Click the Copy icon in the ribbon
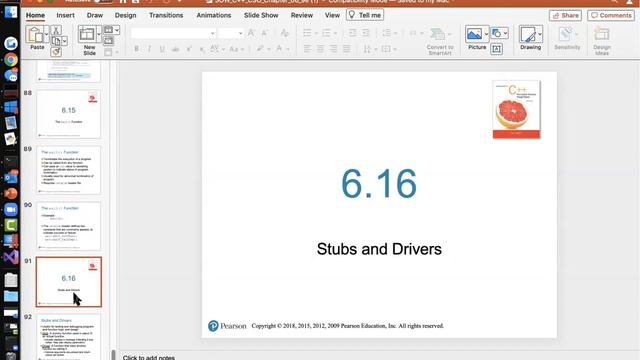 pyautogui.click(x=56, y=41)
